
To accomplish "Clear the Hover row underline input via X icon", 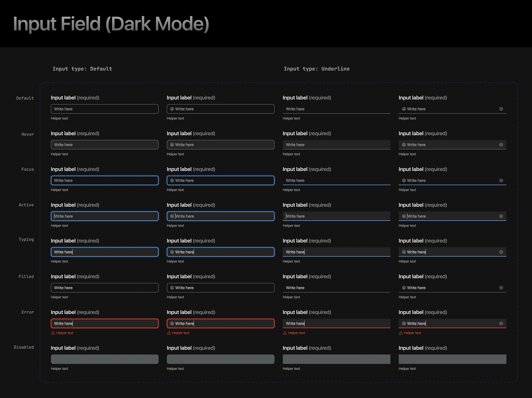I will [x=501, y=145].
